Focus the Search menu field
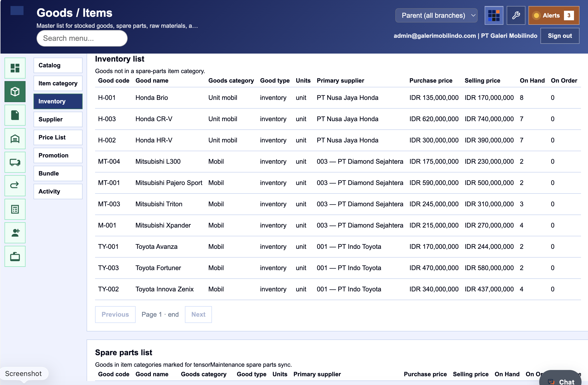The width and height of the screenshot is (588, 385). click(82, 38)
